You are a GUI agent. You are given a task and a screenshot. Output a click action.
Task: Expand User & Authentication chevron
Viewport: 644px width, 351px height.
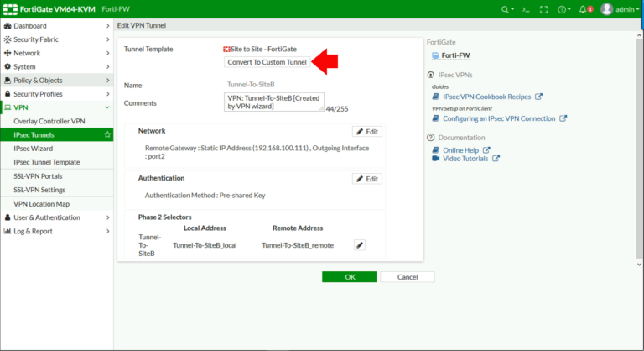tap(107, 217)
